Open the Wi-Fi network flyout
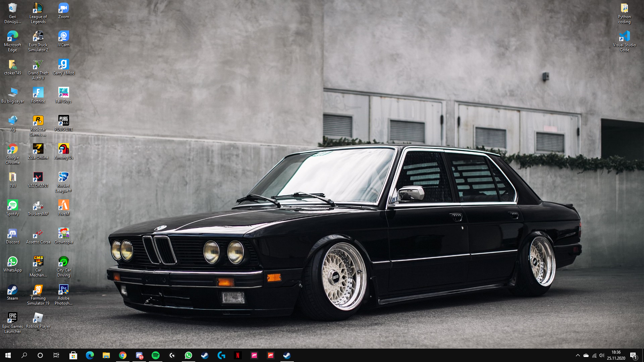This screenshot has width=644, height=362. tap(594, 355)
